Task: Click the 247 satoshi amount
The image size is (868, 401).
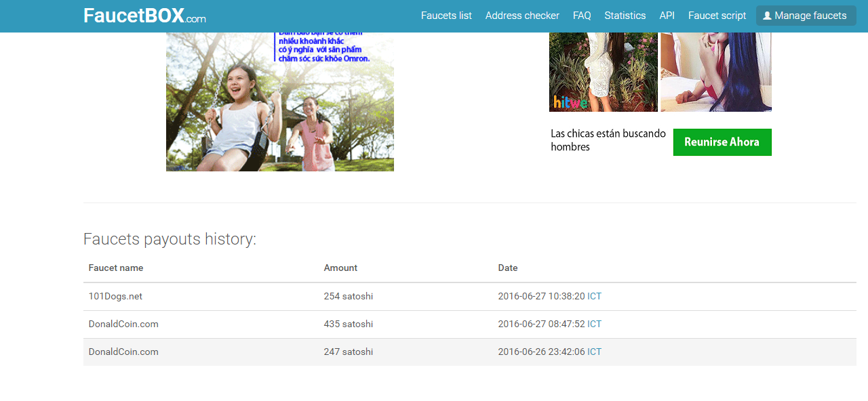Action: 349,352
